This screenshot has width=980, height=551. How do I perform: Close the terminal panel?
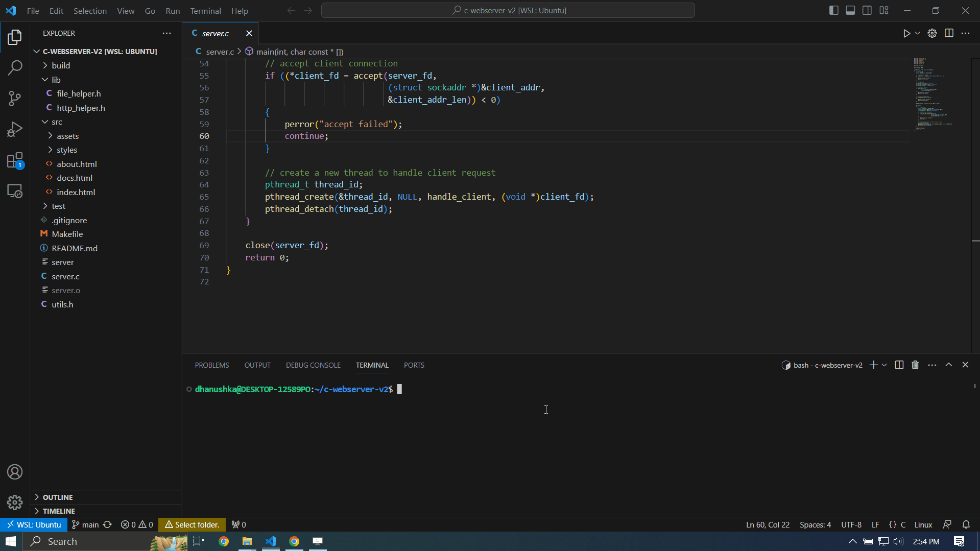(965, 365)
